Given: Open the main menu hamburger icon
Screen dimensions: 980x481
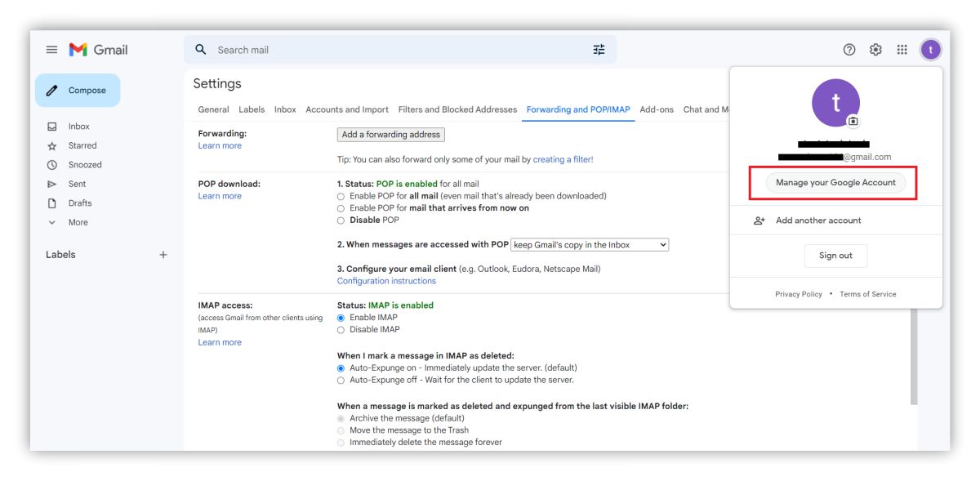Looking at the screenshot, I should point(51,50).
